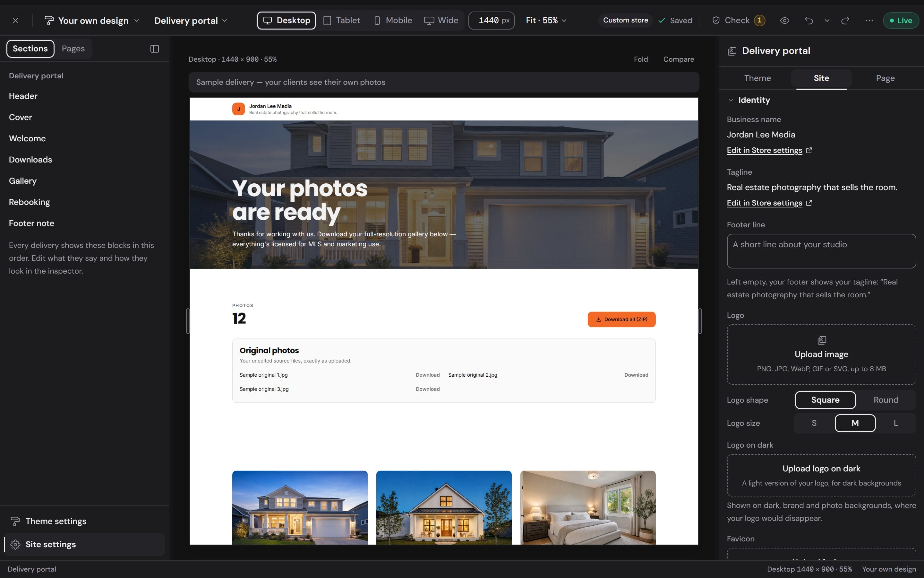Toggle the Fold guide

point(641,59)
